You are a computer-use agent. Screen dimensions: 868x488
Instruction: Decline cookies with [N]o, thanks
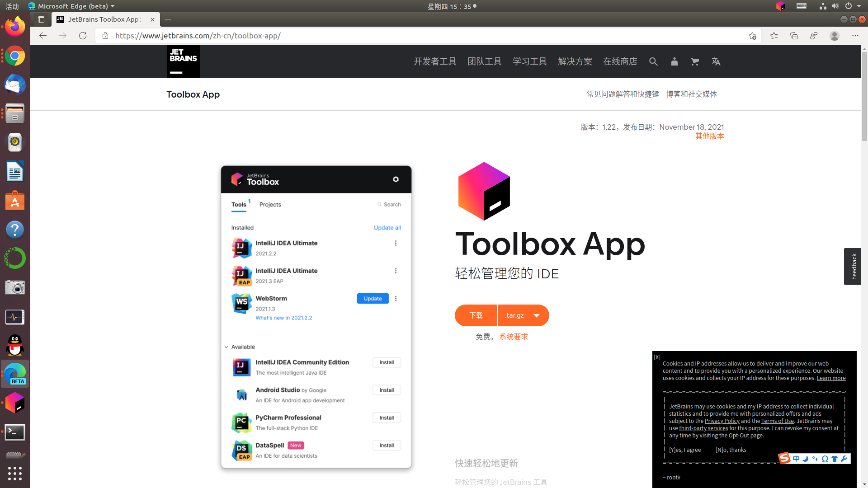click(x=731, y=450)
